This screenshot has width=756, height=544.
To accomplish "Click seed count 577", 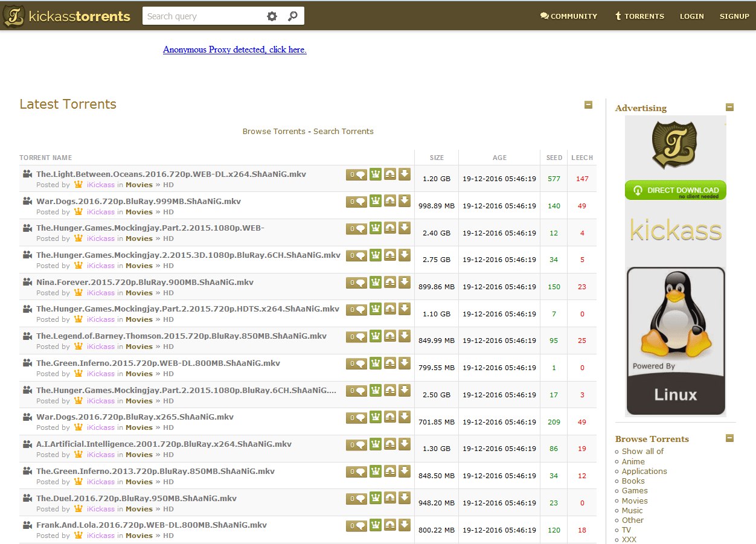I will click(x=554, y=179).
